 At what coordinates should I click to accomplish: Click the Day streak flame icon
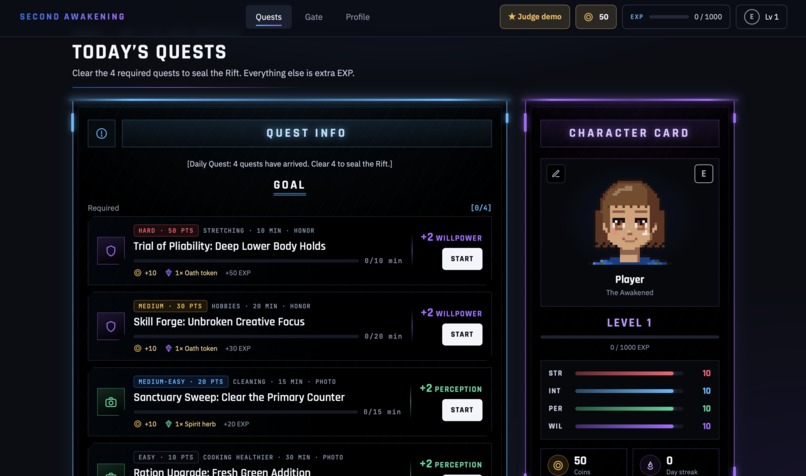click(x=650, y=466)
